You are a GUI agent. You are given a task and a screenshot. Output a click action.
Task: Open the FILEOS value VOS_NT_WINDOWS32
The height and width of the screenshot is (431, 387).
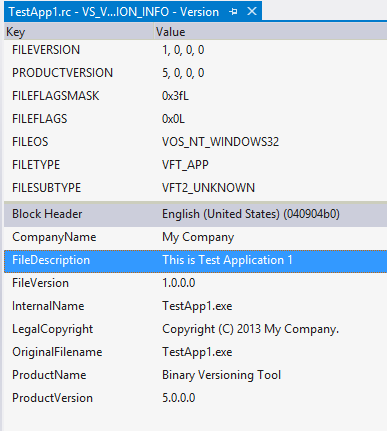(x=220, y=142)
